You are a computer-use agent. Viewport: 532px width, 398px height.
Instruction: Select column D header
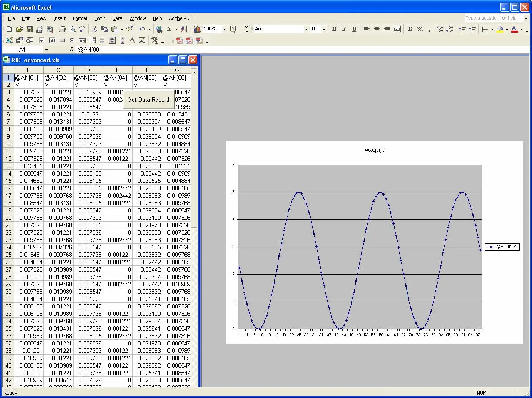(x=88, y=70)
